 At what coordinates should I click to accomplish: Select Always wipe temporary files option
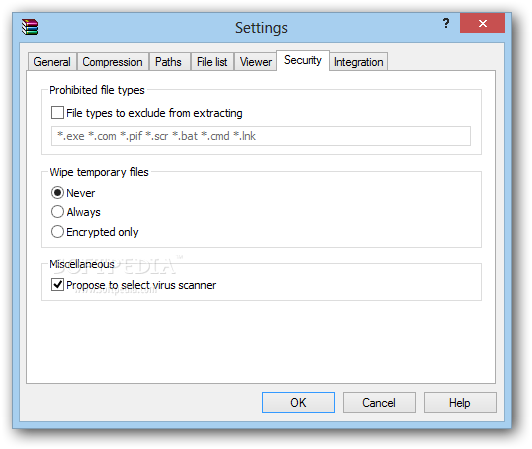pyautogui.click(x=57, y=212)
